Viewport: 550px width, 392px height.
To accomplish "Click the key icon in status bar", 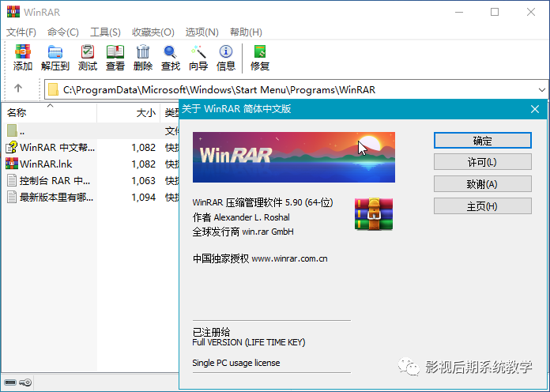I will (25, 383).
